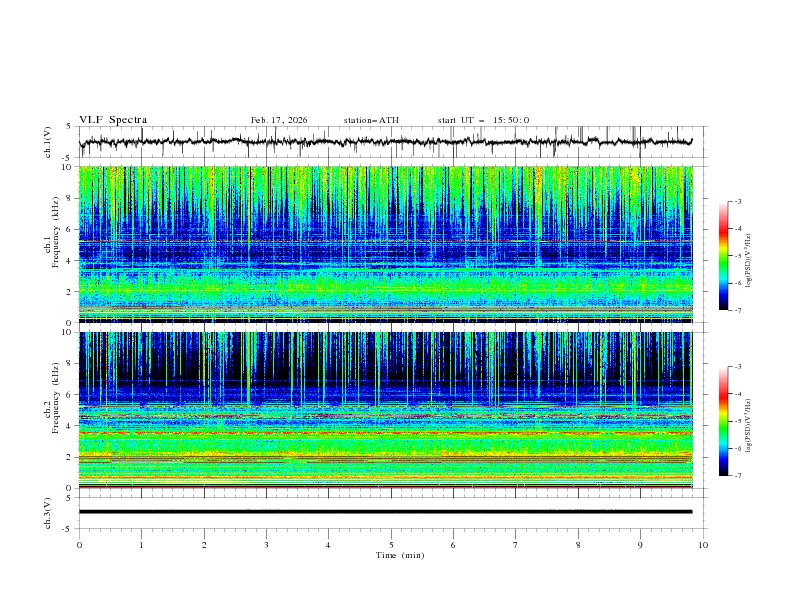This screenshot has height=612, width=792.
Task: Click time axis tick label "3"
Action: (x=266, y=545)
